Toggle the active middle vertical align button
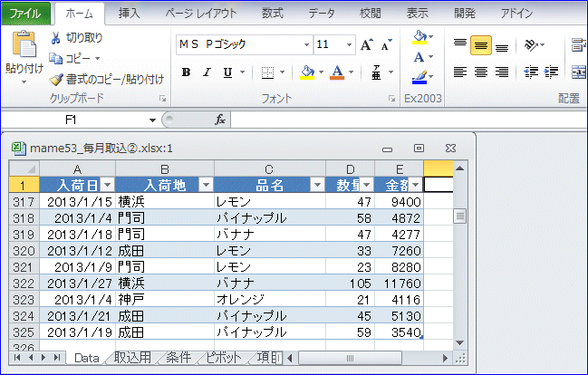The height and width of the screenshot is (375, 588). point(481,45)
